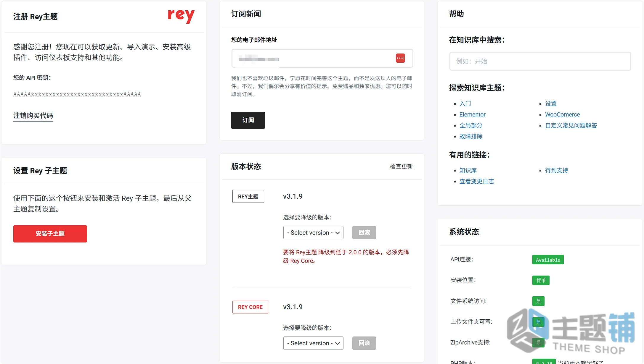Click the 检查更新 link

point(401,166)
